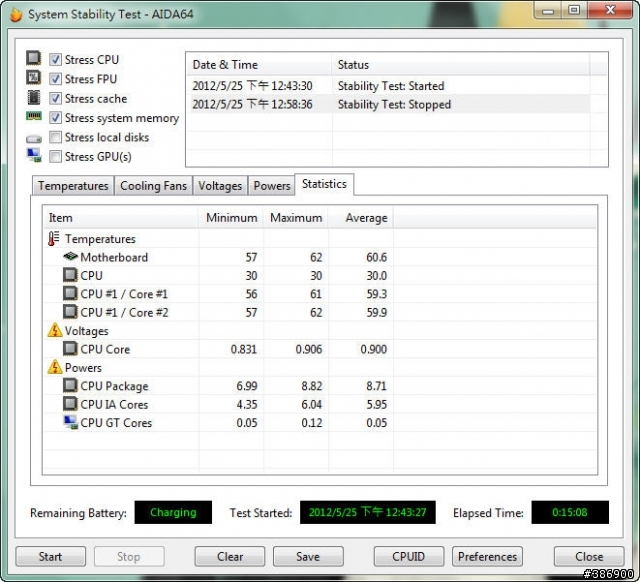Viewport: 640px width, 582px height.
Task: Click the Test Started timestamp display
Action: (368, 512)
